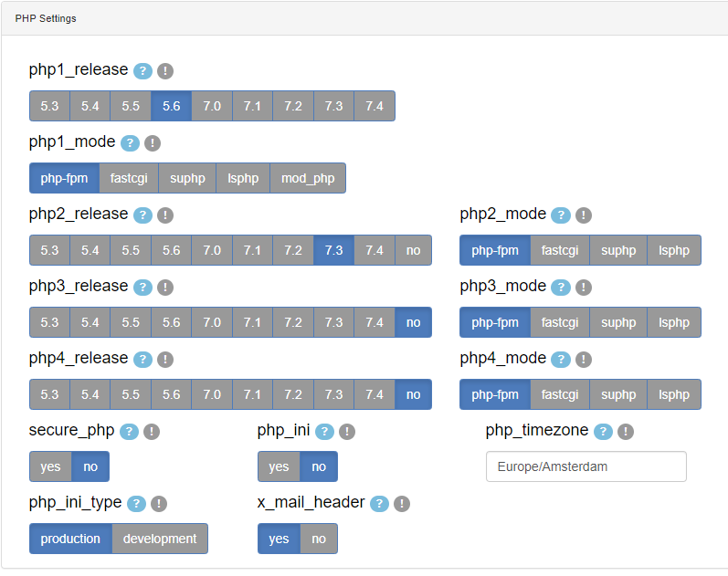The image size is (728, 576).
Task: Disable x_mail_header by selecting no
Action: tap(319, 539)
